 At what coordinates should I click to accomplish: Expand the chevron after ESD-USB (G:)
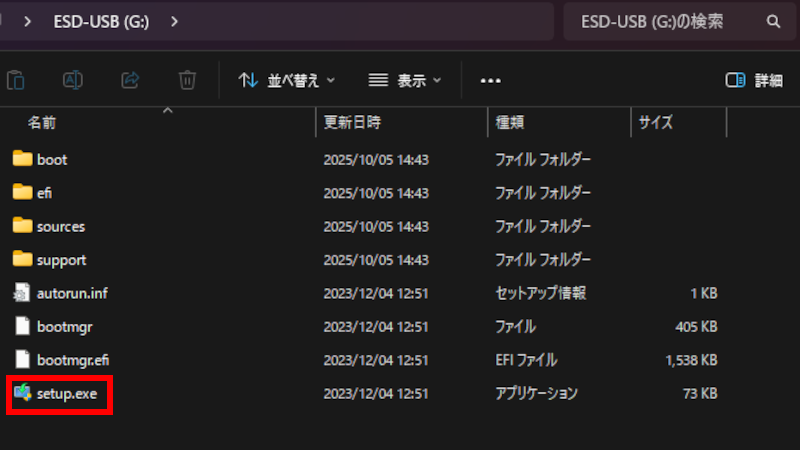[x=175, y=21]
